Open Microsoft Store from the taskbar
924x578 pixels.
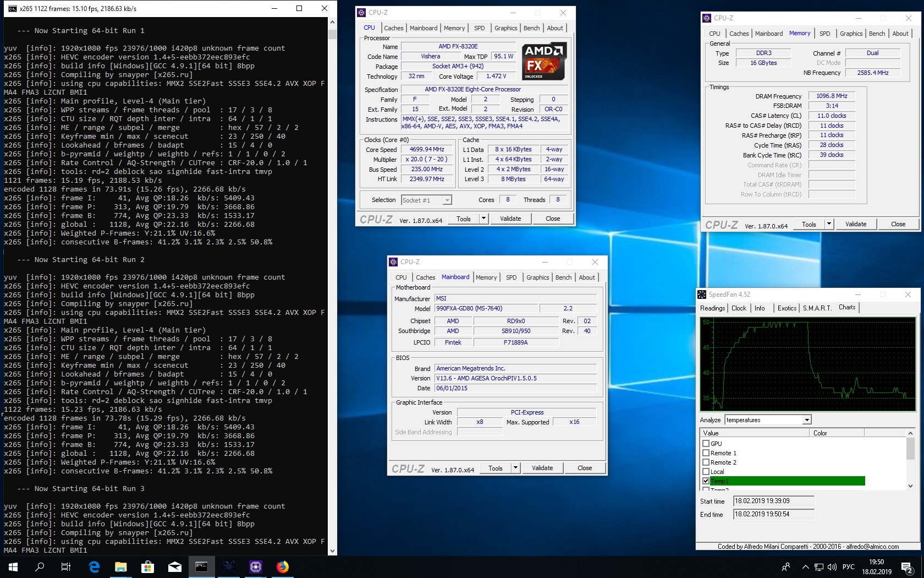(147, 566)
